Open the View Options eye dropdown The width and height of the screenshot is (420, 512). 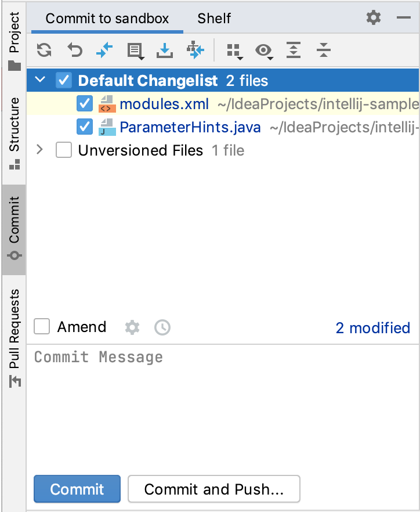(x=265, y=51)
